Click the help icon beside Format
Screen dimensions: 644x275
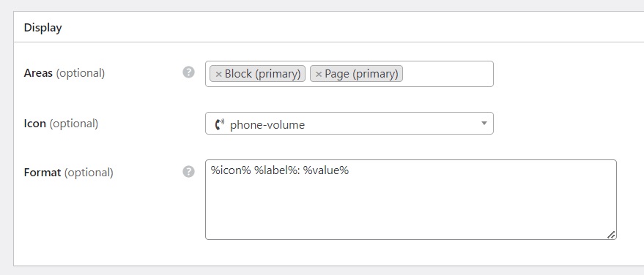point(188,172)
